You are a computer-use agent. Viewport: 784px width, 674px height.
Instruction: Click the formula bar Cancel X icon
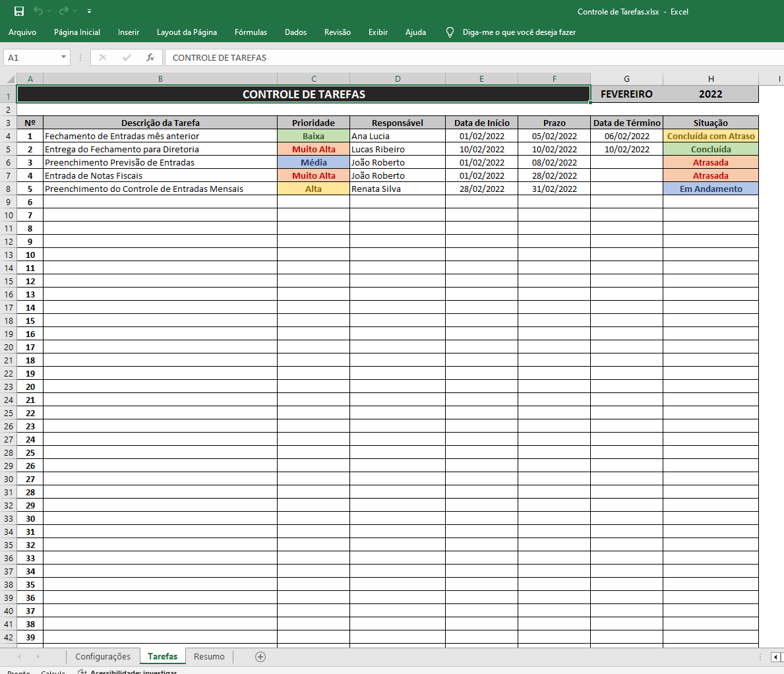click(102, 57)
